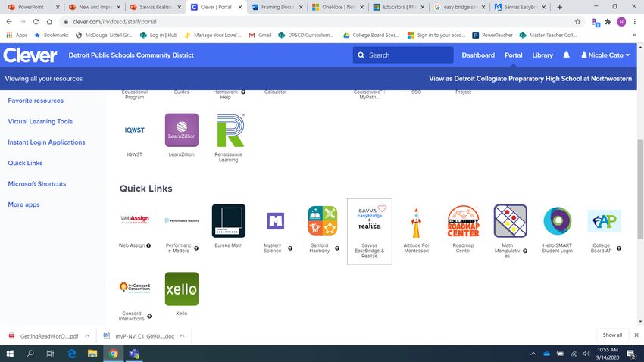644x362 pixels.
Task: Open the Eureka Math app
Action: coord(228,221)
